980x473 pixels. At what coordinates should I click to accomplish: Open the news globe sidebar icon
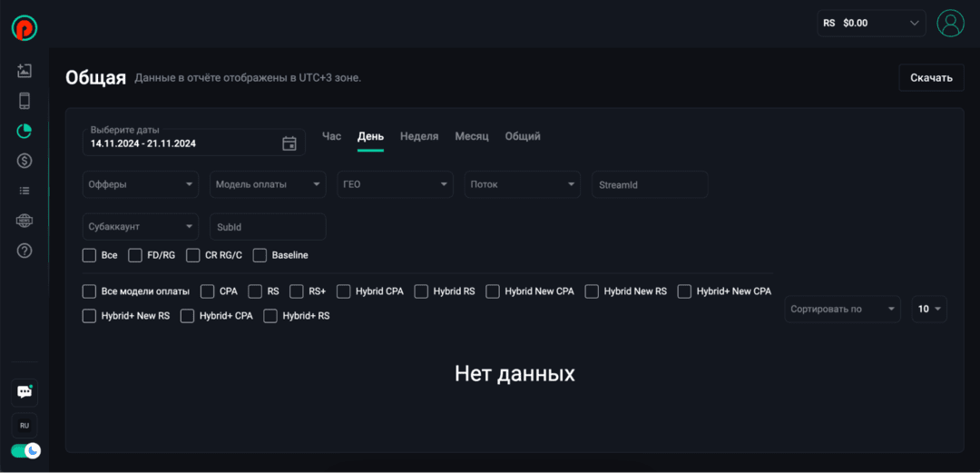point(24,221)
